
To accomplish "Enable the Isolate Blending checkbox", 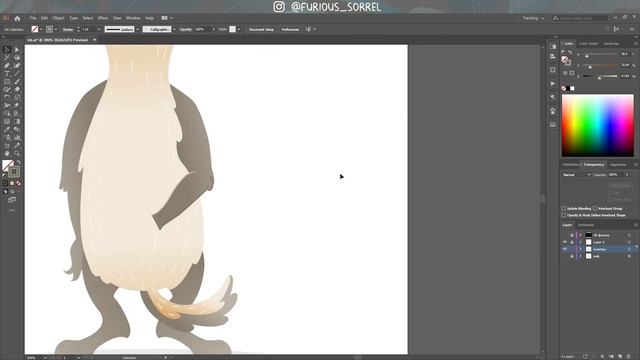I will [x=564, y=209].
